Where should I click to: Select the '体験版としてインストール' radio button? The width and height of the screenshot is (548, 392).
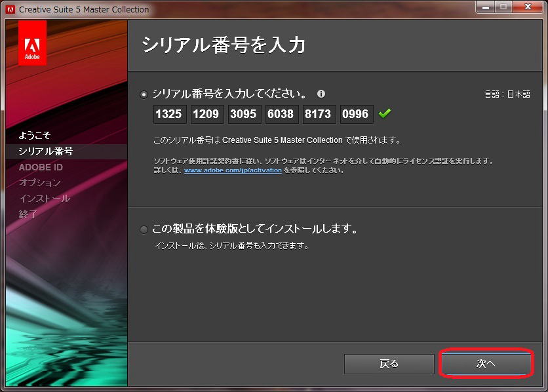tap(144, 229)
